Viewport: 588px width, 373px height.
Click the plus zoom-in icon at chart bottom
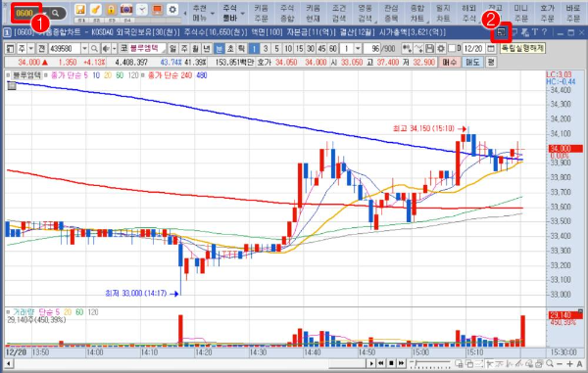click(569, 363)
